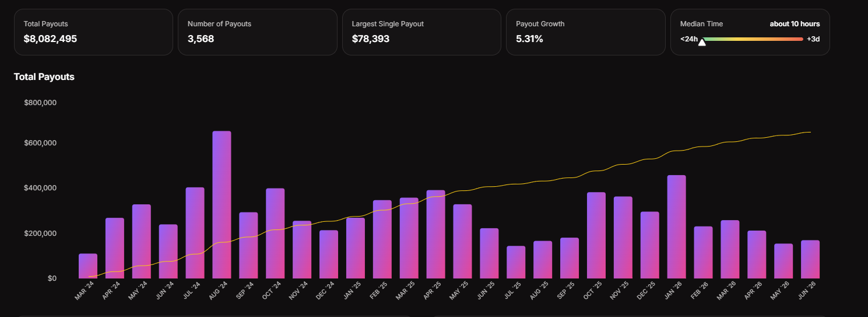The image size is (868, 317).
Task: Click the MAR '24 payout bar
Action: [x=88, y=266]
